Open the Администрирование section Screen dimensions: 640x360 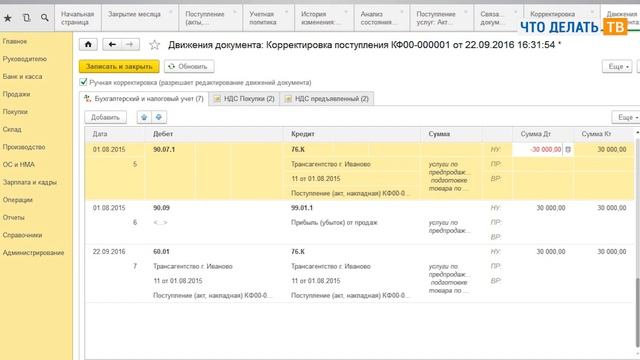(33, 252)
